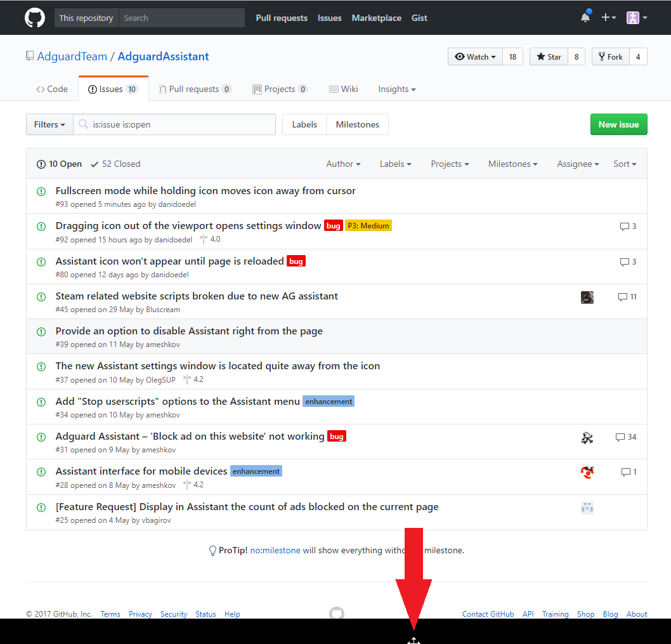Click the red bug label on issue #80
Viewport: 671px width, 644px height.
296,261
